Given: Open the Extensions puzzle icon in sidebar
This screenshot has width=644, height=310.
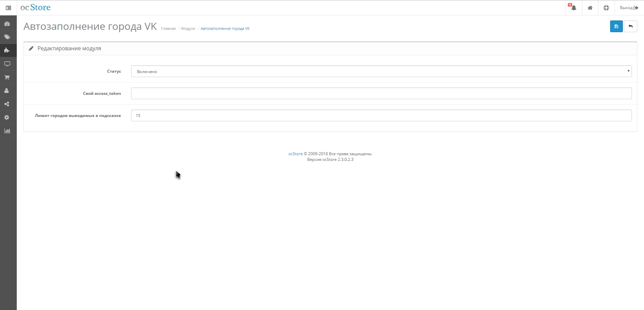Looking at the screenshot, I should click(7, 51).
